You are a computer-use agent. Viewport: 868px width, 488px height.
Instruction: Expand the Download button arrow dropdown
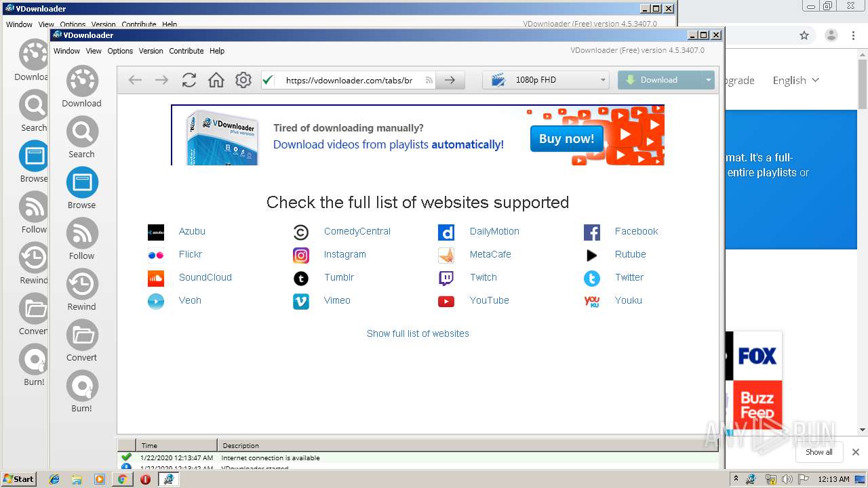[x=709, y=80]
